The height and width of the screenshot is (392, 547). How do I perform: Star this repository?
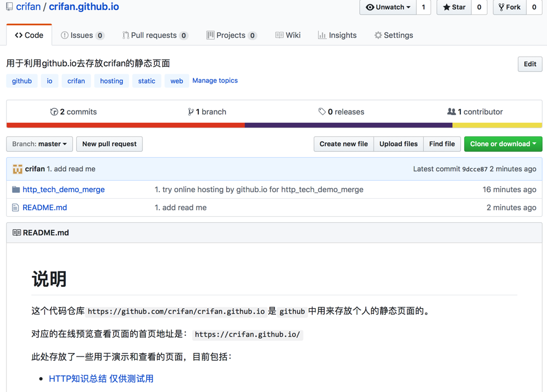[454, 7]
